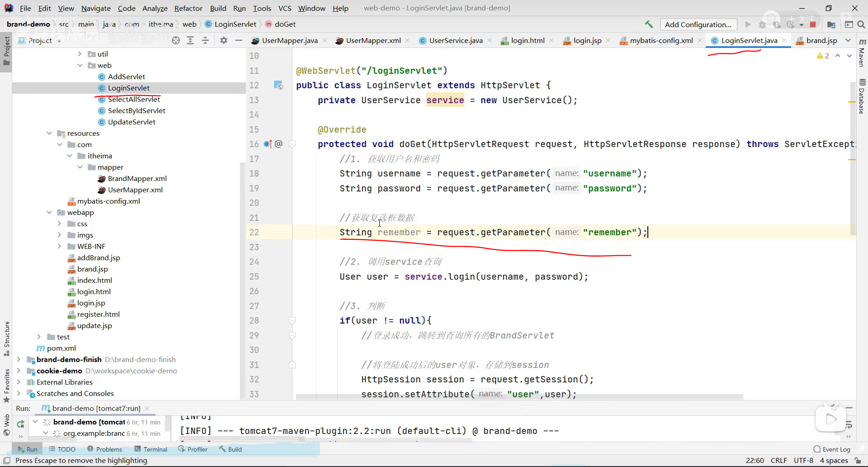Click Add Configuration button

click(x=698, y=24)
